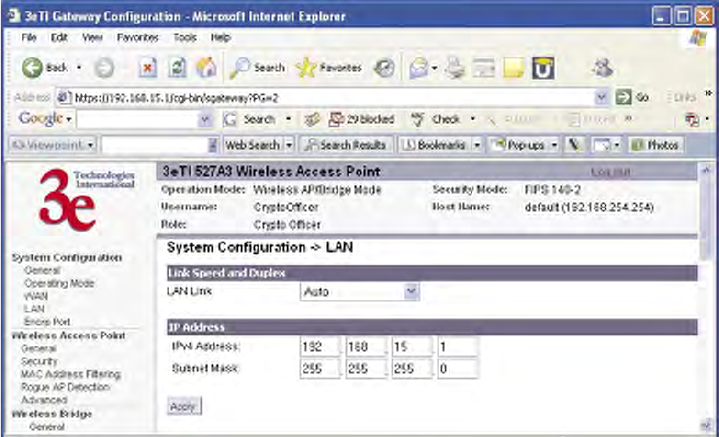
Task: Click the History clock icon
Action: pos(384,68)
